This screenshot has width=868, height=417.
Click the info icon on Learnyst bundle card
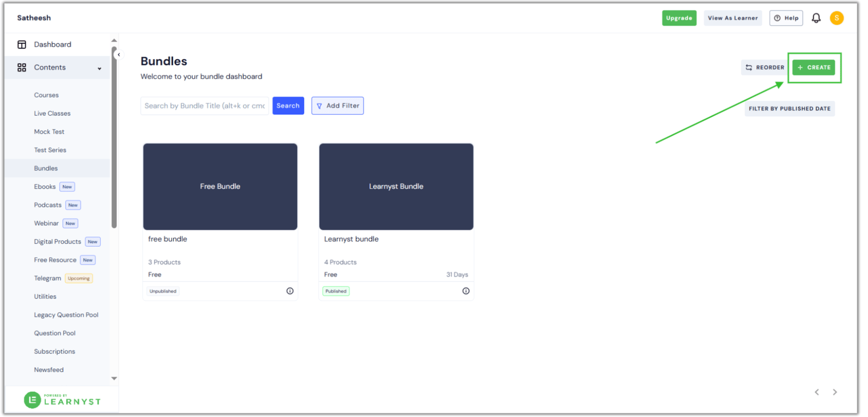pyautogui.click(x=465, y=291)
